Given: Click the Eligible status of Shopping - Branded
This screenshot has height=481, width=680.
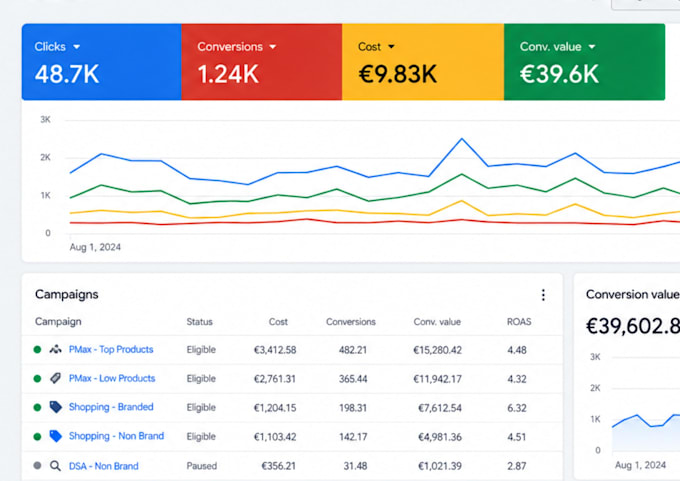Looking at the screenshot, I should pyautogui.click(x=201, y=408).
